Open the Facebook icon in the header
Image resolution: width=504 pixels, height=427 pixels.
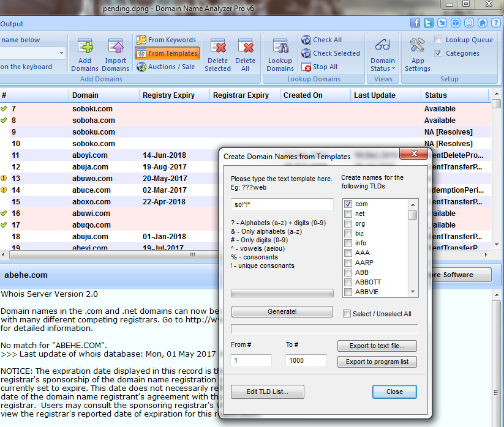tap(415, 23)
